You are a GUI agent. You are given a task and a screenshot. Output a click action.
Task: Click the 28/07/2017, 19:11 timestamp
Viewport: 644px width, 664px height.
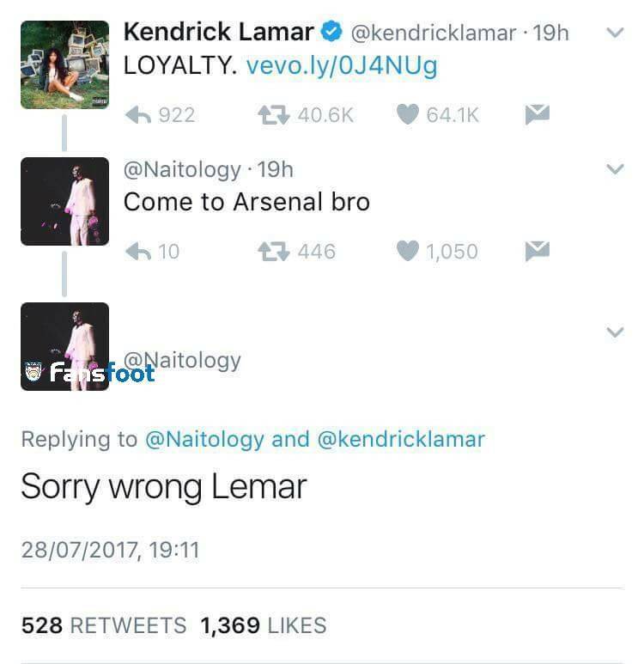point(110,550)
